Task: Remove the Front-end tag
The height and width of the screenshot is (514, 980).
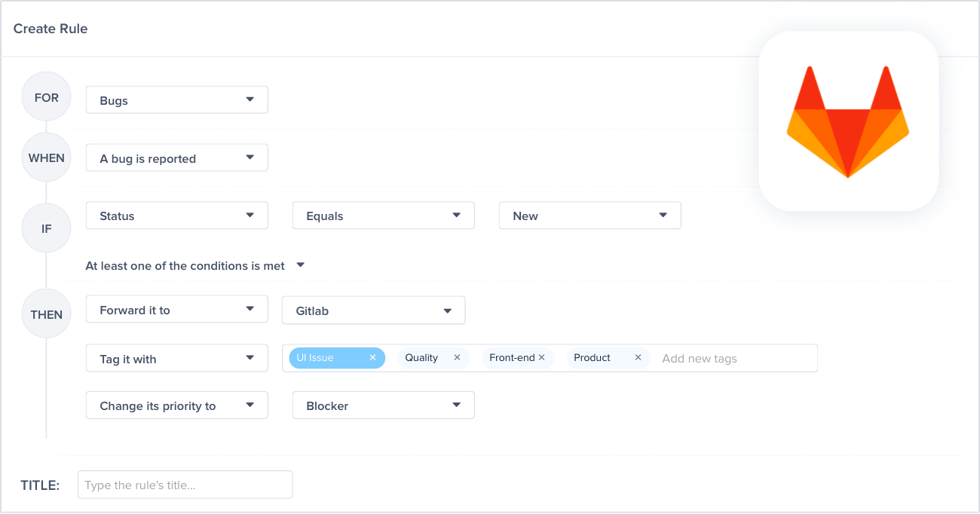Action: 541,358
